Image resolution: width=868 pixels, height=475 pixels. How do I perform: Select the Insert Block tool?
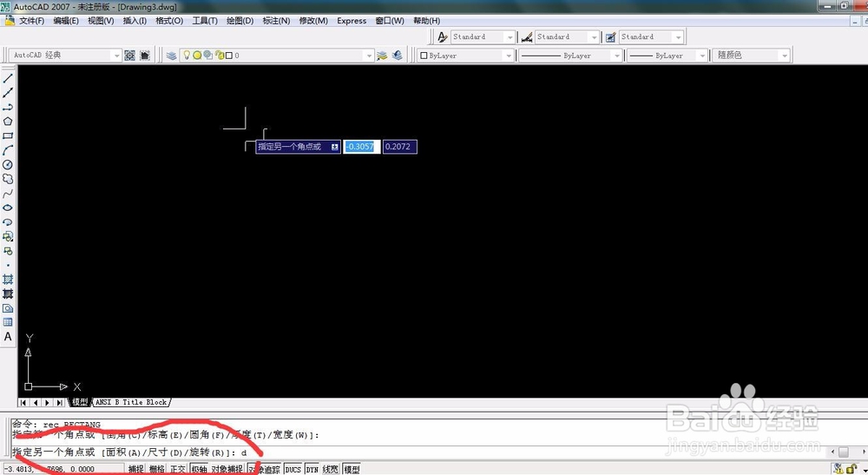click(8, 236)
